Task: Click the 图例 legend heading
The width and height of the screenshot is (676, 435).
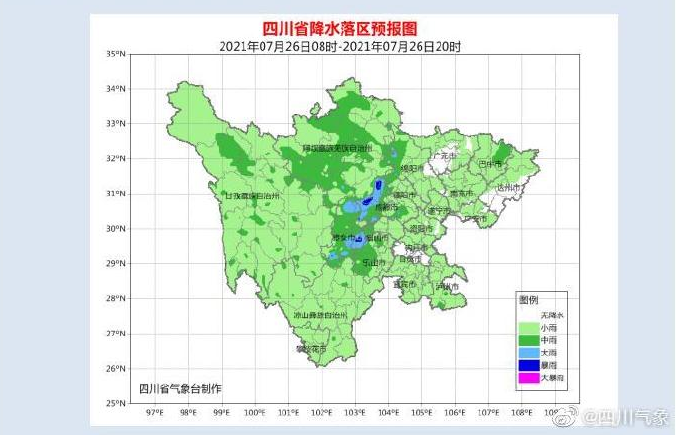Action: (x=528, y=300)
